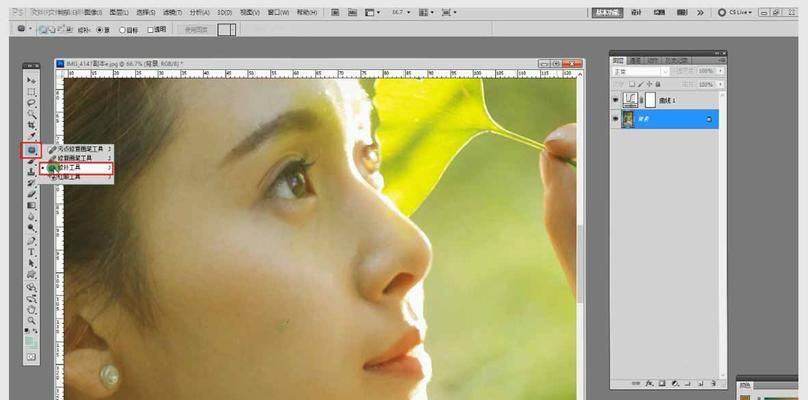Hide the 背景 background layer
The height and width of the screenshot is (400, 808).
[615, 119]
